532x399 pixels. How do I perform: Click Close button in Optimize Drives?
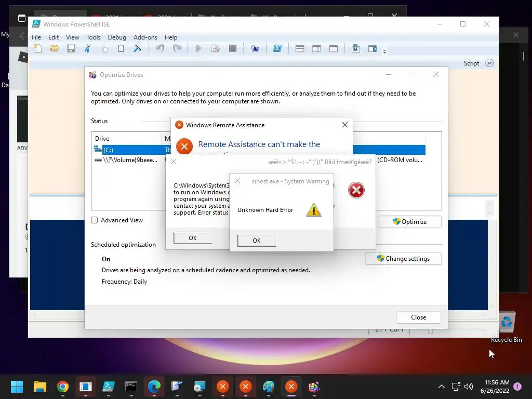pyautogui.click(x=419, y=317)
